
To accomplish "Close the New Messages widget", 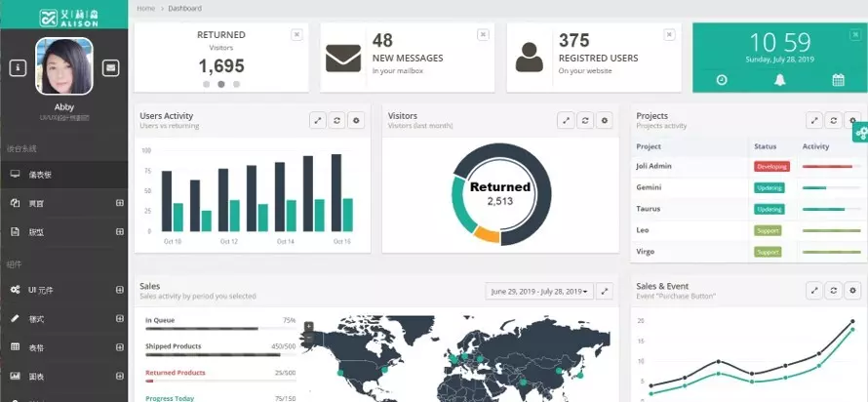I will coord(482,34).
